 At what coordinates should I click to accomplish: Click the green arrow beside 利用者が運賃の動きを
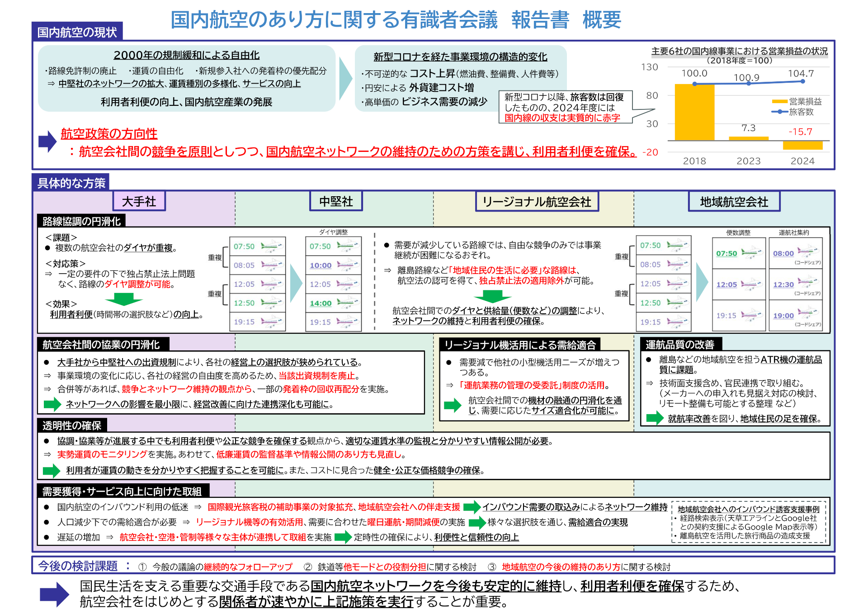tap(52, 471)
